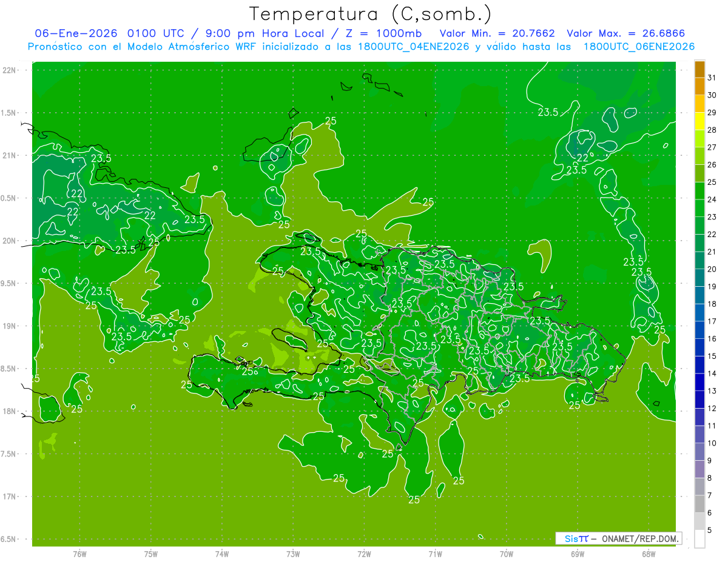Click "Modelo Atmósferico WRF" in the forecast line
This screenshot has height=562, width=728.
tap(190, 47)
